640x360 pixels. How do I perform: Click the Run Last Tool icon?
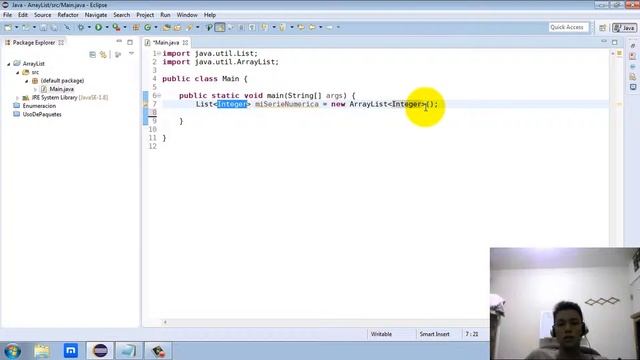point(116,27)
